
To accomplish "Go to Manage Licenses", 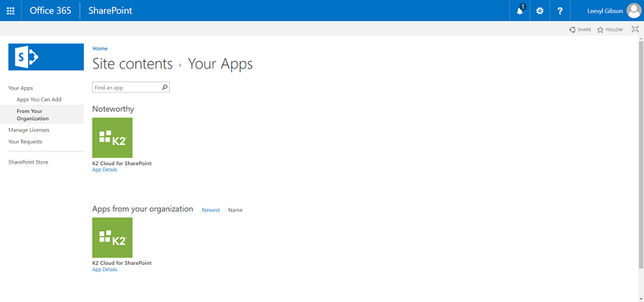I will (x=29, y=130).
